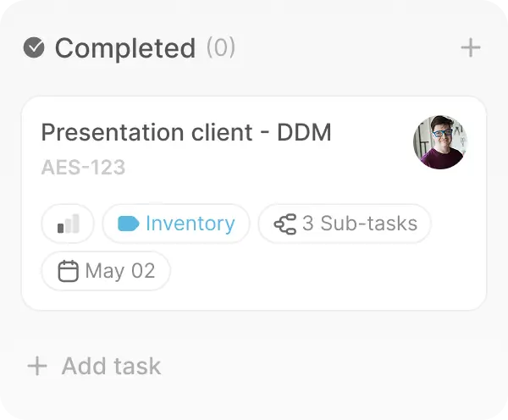Select the Inventory label chip
The height and width of the screenshot is (420, 508).
click(176, 224)
